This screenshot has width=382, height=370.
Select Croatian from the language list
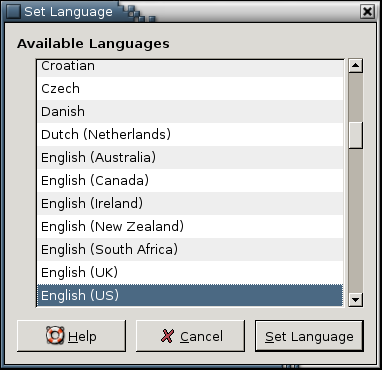click(x=190, y=68)
